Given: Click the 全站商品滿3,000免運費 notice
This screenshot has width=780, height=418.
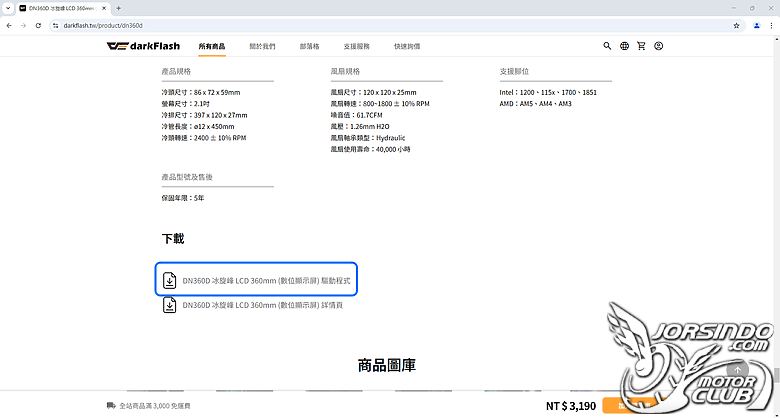Looking at the screenshot, I should tap(155, 406).
